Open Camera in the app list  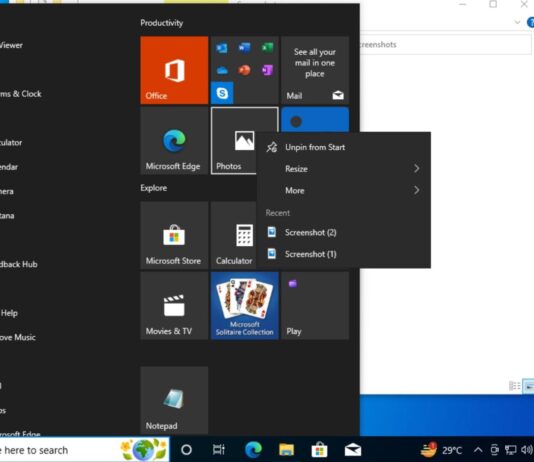click(x=7, y=191)
